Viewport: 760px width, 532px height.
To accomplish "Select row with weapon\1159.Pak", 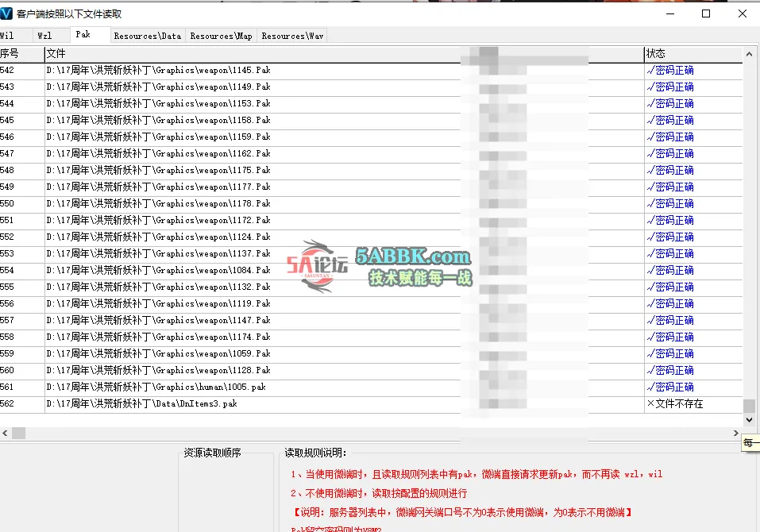I will 371,137.
